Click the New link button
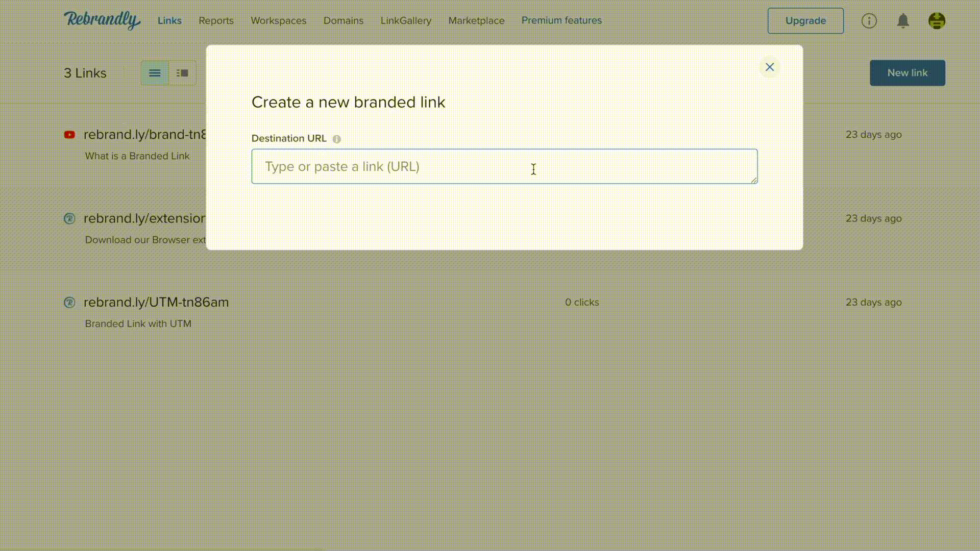Image resolution: width=980 pixels, height=551 pixels. (x=908, y=72)
